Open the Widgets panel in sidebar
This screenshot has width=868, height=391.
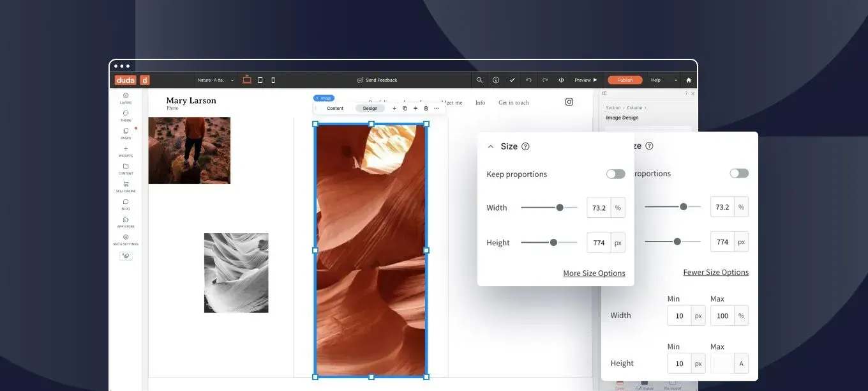pyautogui.click(x=126, y=151)
